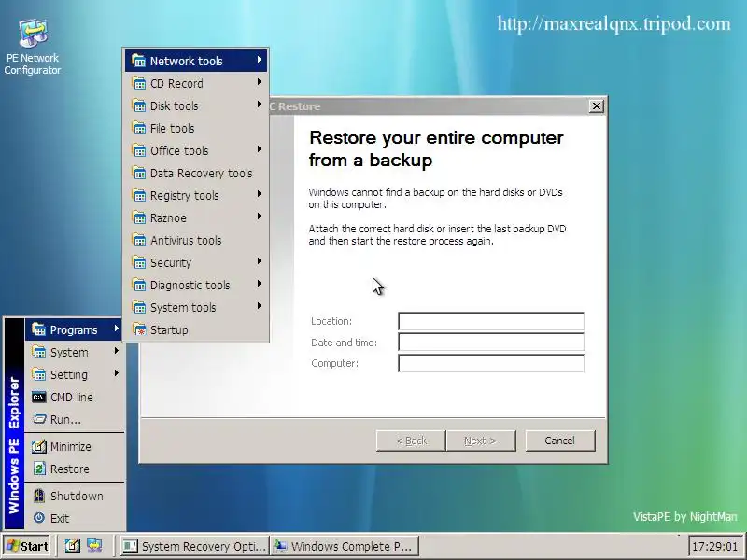This screenshot has height=560, width=747.
Task: Click the taskbar clock showing 17:29:01
Action: pos(714,546)
